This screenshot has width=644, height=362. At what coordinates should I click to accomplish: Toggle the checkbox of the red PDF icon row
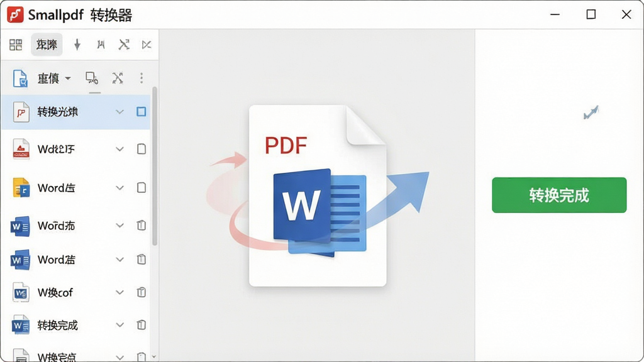(142, 148)
